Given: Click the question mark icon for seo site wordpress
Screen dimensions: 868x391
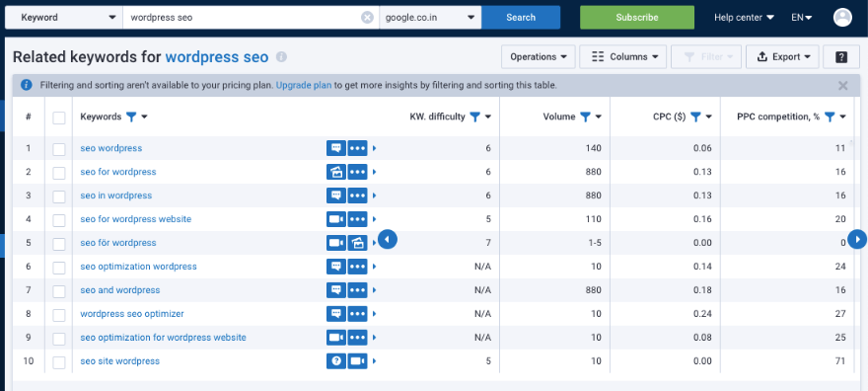Looking at the screenshot, I should [x=336, y=361].
